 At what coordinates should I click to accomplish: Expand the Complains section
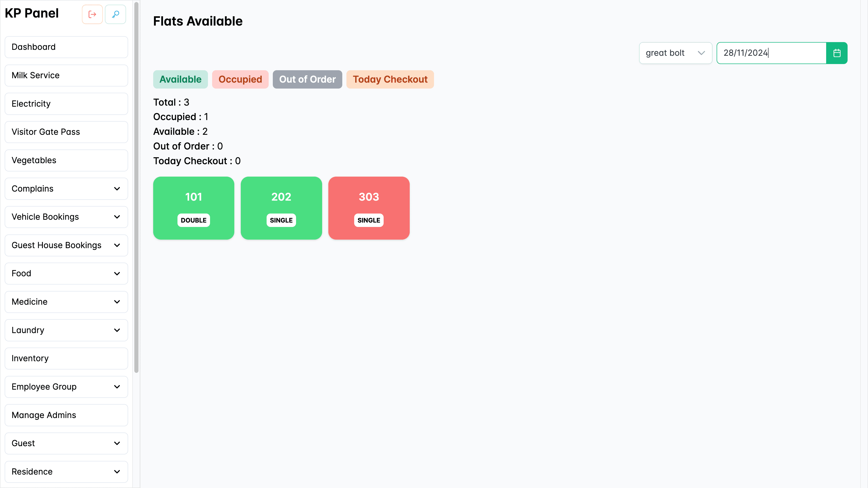click(66, 188)
